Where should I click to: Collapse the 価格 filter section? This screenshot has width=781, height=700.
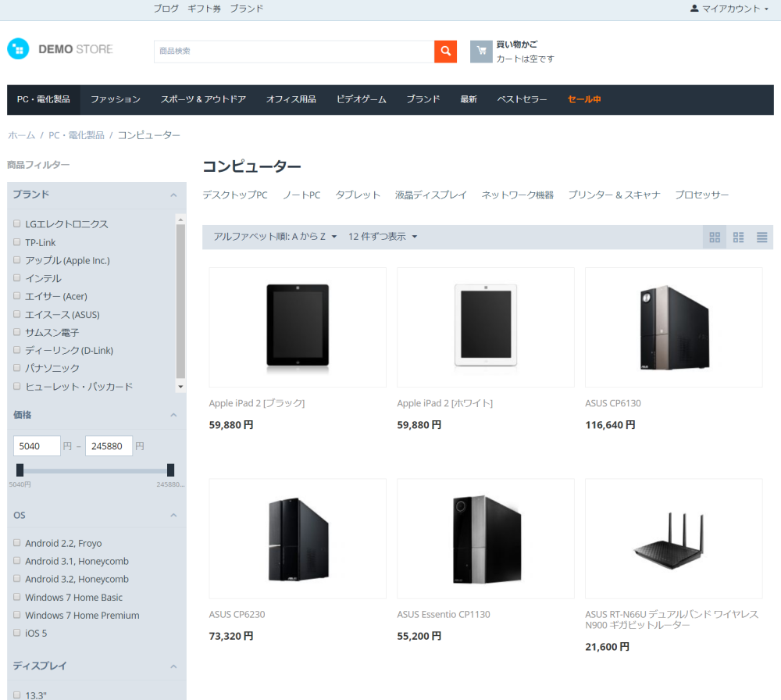coord(173,415)
